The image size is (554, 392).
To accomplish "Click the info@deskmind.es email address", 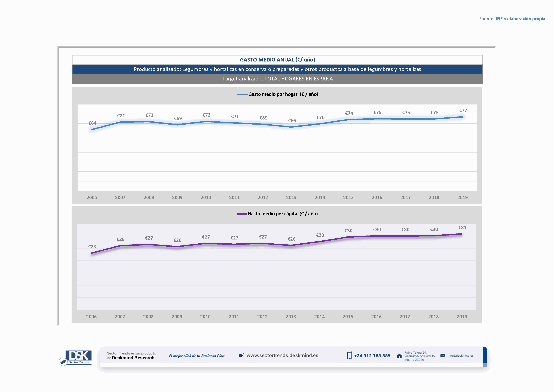I will 460,356.
